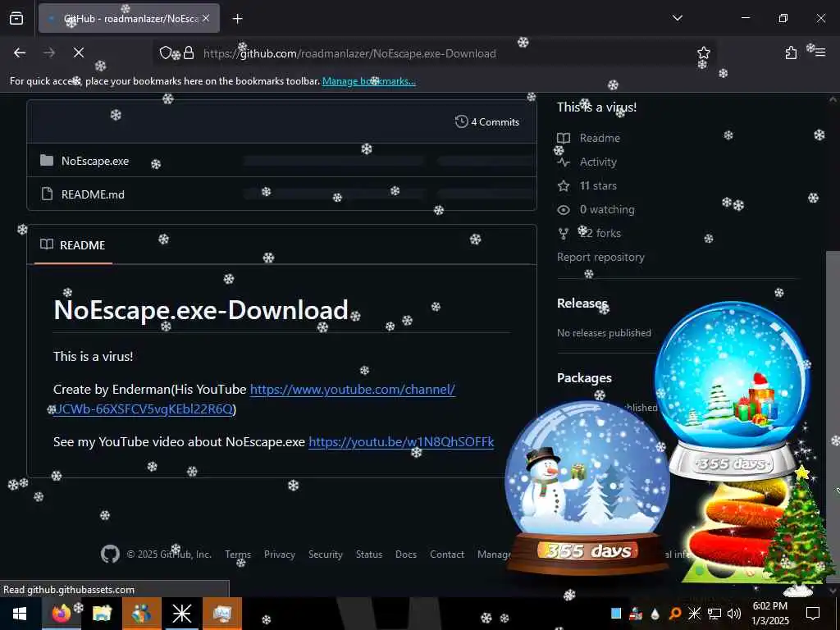840x630 pixels.
Task: Click the NoEscape.exe-Download README heading
Action: tap(201, 309)
